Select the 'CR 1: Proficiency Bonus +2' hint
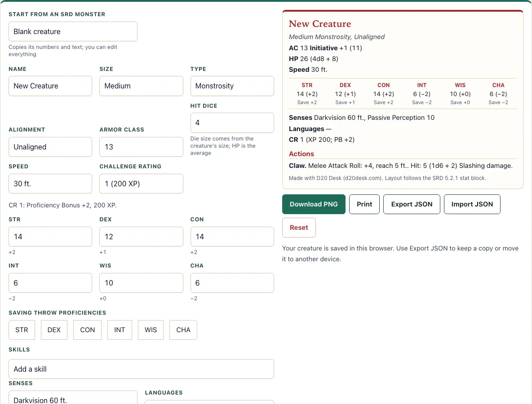 tap(62, 205)
